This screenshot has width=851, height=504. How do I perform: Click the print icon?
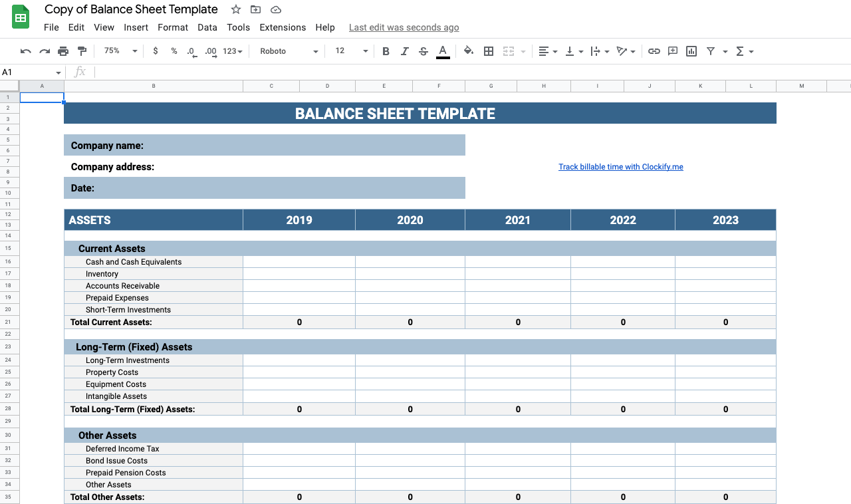pyautogui.click(x=63, y=51)
